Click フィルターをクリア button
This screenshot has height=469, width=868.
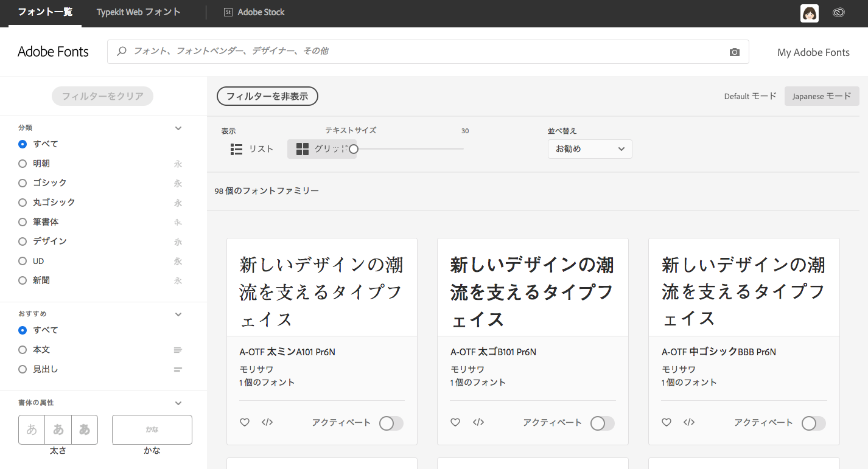pos(103,96)
